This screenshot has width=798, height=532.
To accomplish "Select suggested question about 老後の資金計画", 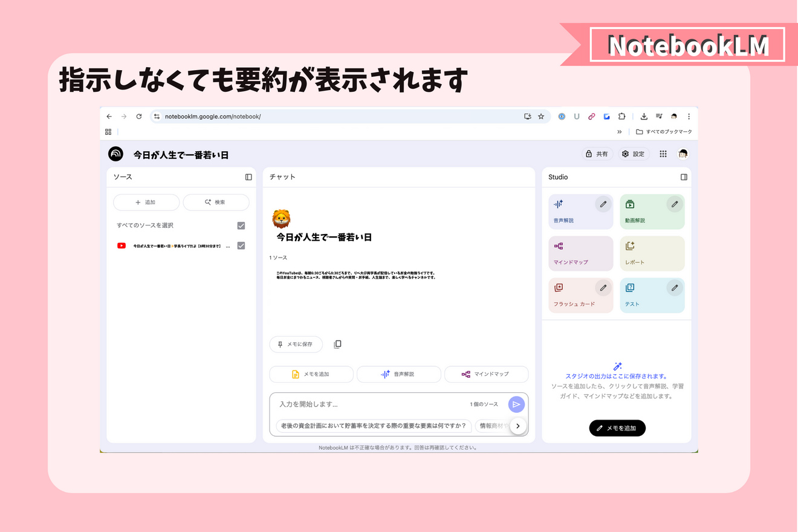I will [374, 426].
